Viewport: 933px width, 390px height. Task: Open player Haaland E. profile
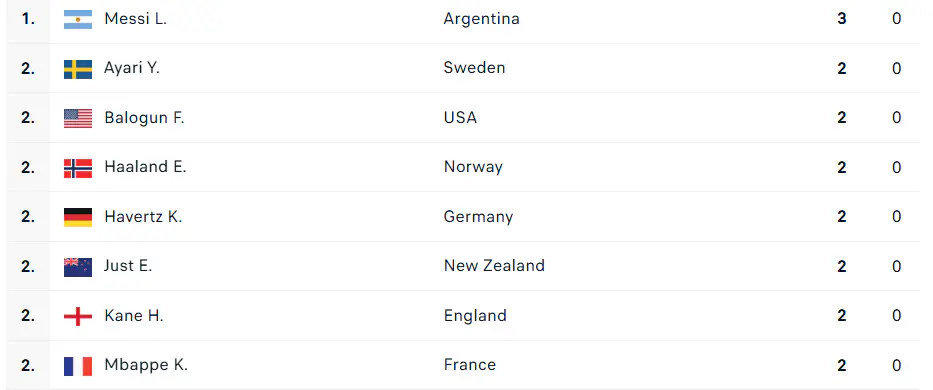145,167
